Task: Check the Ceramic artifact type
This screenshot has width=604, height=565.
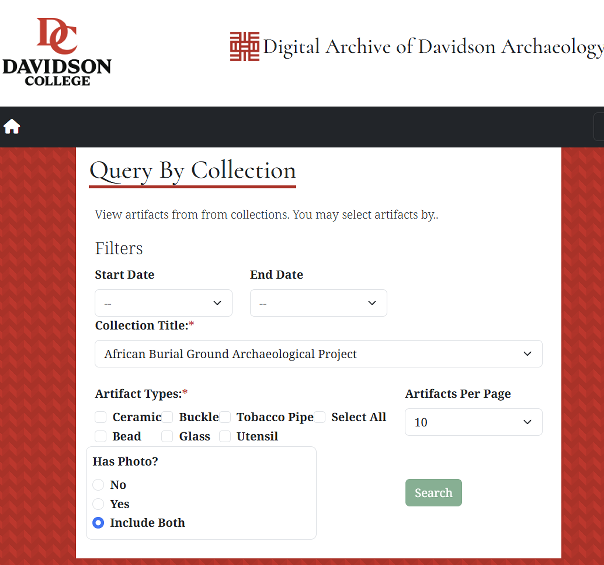Action: [101, 417]
